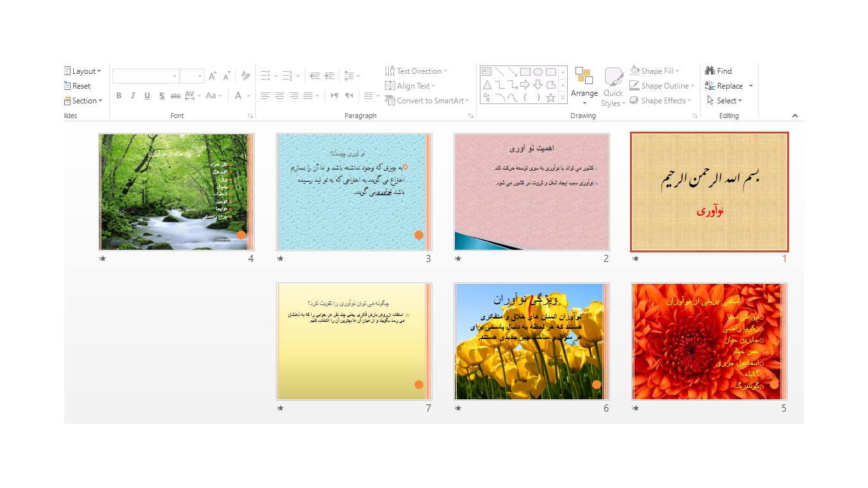Click the Clear All Formatting eraser icon
Image resolution: width=868 pixels, height=488 pixels.
[246, 76]
